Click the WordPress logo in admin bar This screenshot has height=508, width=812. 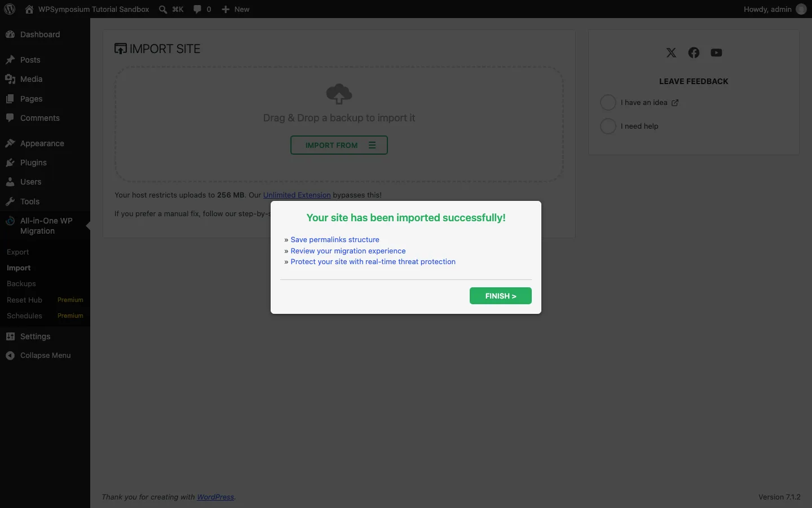click(10, 9)
